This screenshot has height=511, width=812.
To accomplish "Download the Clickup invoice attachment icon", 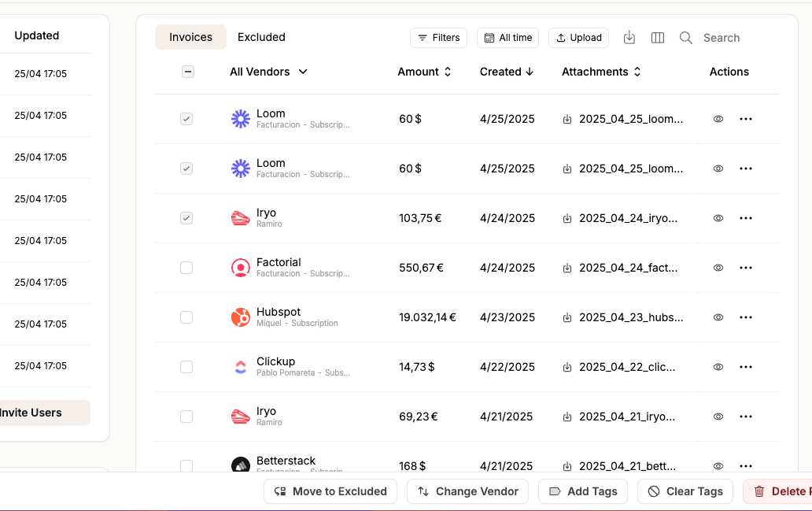I will tap(567, 367).
